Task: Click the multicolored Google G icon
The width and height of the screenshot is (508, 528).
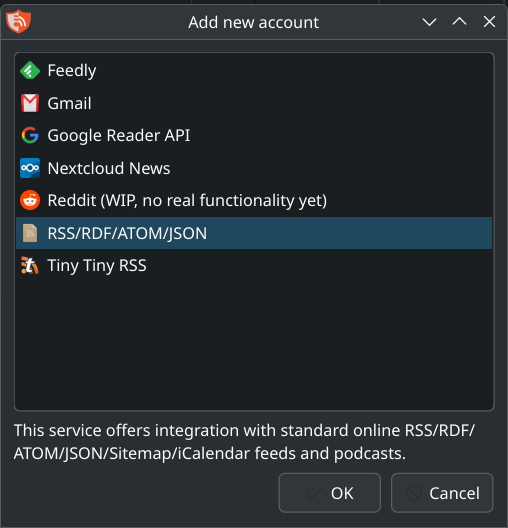Action: pos(30,135)
